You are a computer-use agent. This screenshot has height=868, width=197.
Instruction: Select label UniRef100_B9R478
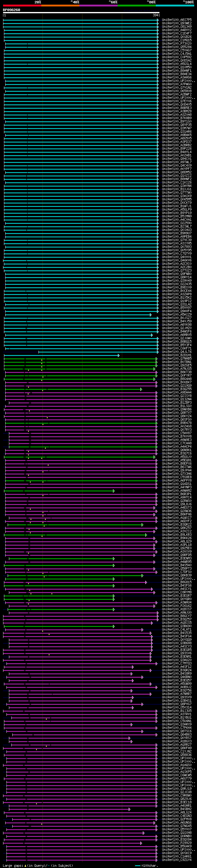177,423
